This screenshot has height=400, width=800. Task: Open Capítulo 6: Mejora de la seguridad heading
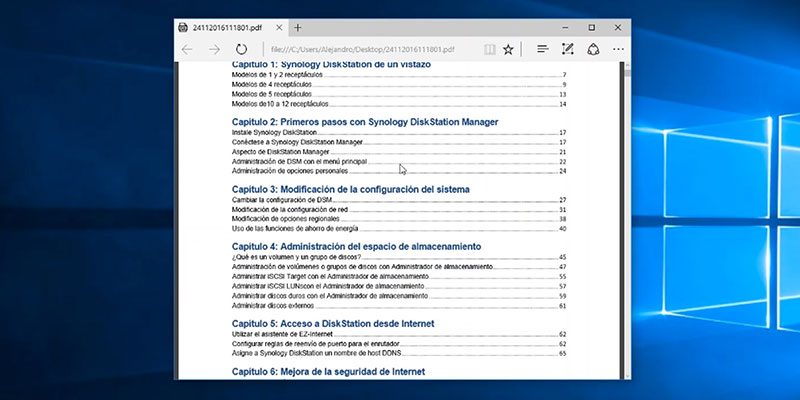click(328, 371)
